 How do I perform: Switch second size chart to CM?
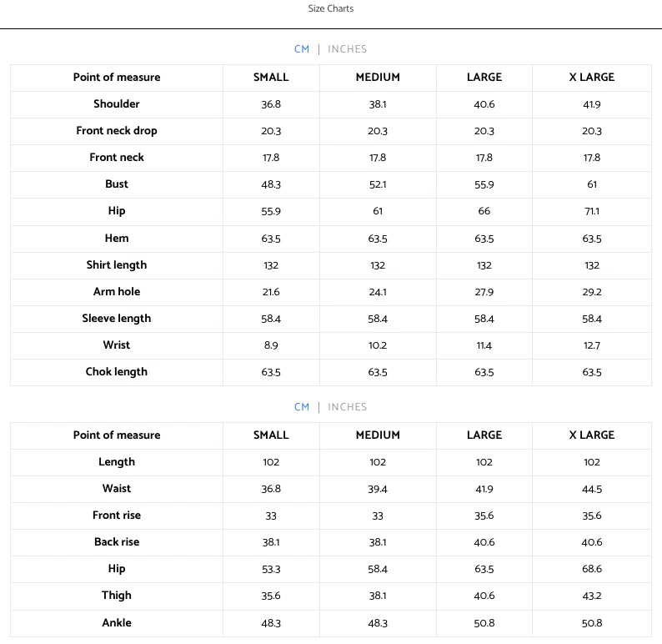tap(302, 406)
